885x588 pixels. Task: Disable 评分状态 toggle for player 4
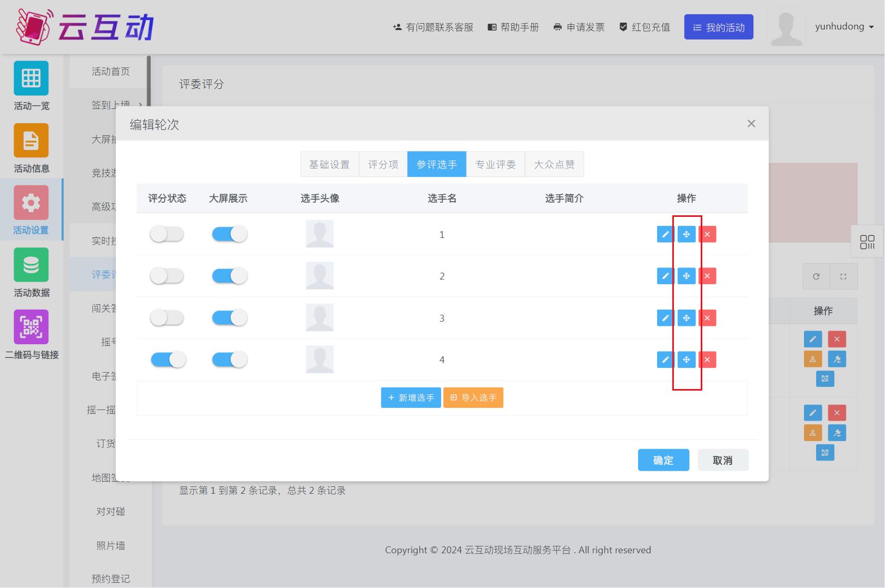point(168,360)
